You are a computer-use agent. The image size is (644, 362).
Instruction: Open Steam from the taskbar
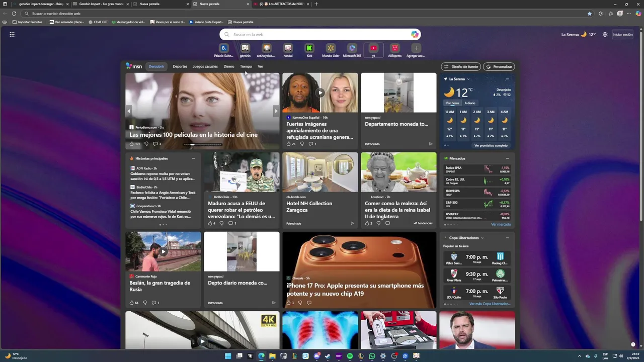pos(328,356)
